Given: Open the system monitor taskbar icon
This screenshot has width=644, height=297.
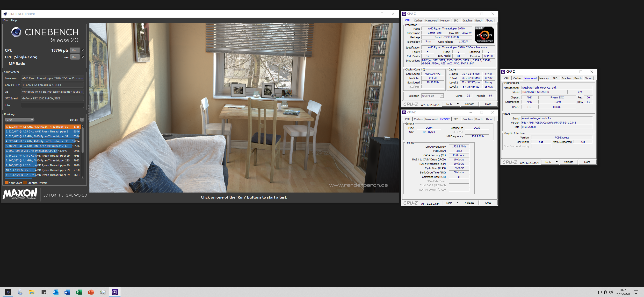Looking at the screenshot, I should 103,292.
